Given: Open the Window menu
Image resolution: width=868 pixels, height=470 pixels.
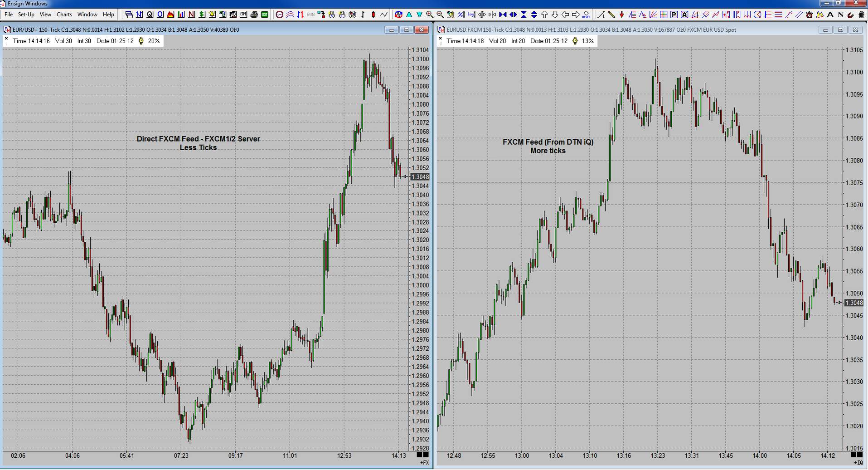Looking at the screenshot, I should click(x=87, y=15).
